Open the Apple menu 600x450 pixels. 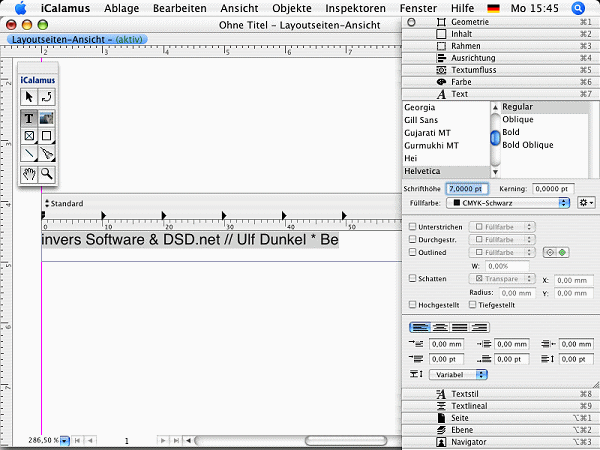(21, 8)
